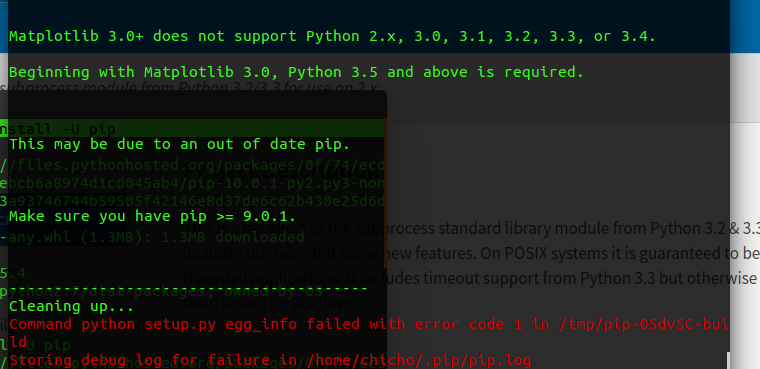Click the wrapped 'ld' red text line
The width and height of the screenshot is (760, 369).
pyautogui.click(x=19, y=342)
